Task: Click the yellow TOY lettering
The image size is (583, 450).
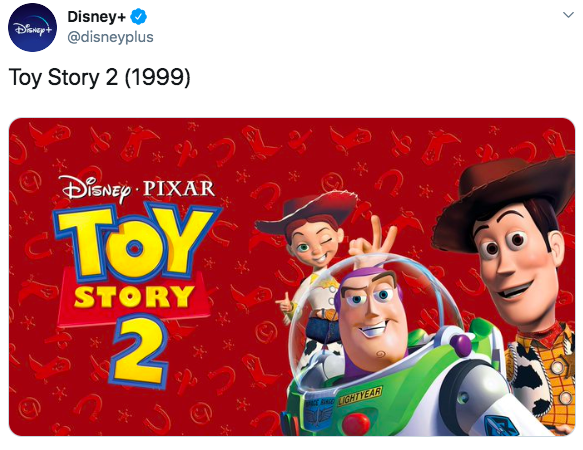Action: pos(136,243)
